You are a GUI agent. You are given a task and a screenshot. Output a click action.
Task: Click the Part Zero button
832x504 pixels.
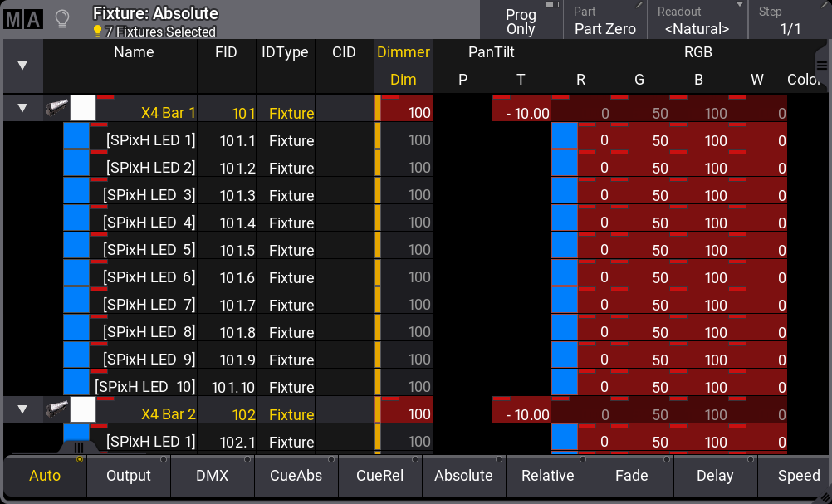[x=605, y=21]
